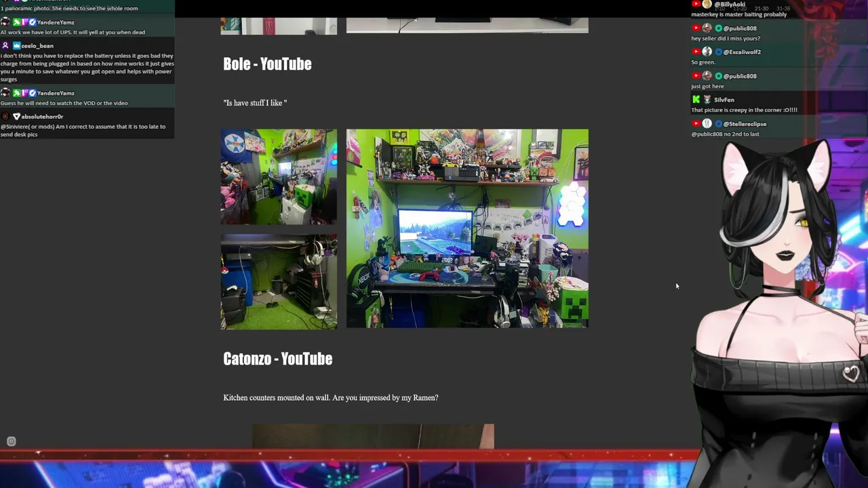Open Bole's large desk setup photo
This screenshot has height=488, width=868.
[x=467, y=228]
